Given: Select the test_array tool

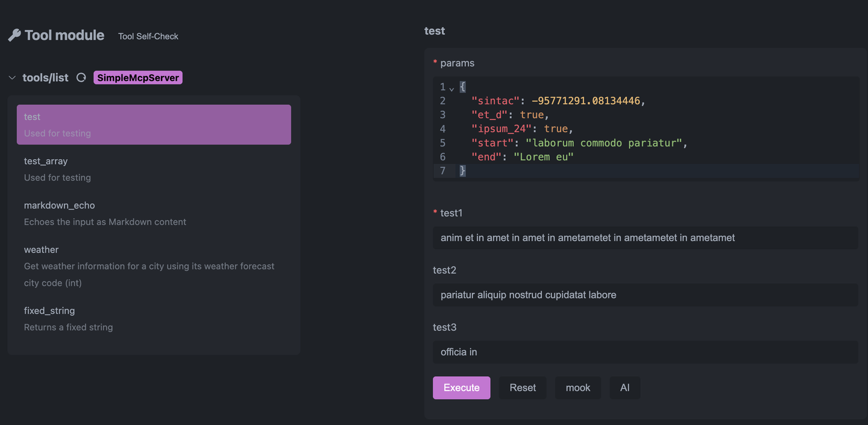Looking at the screenshot, I should pyautogui.click(x=154, y=169).
